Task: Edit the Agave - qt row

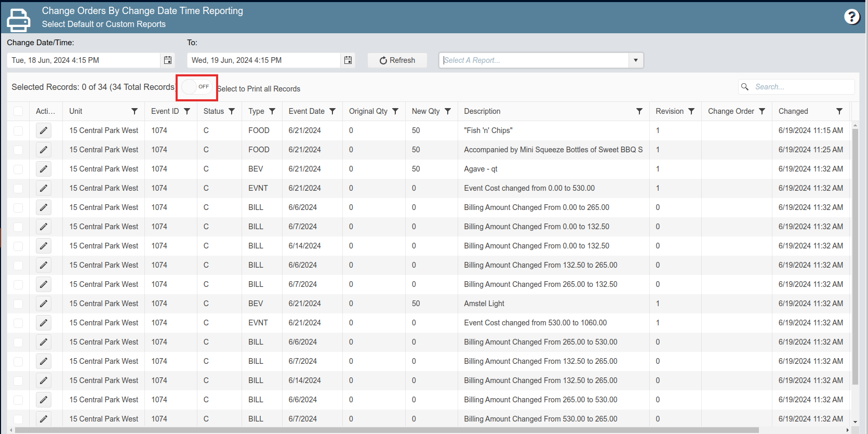Action: (44, 169)
